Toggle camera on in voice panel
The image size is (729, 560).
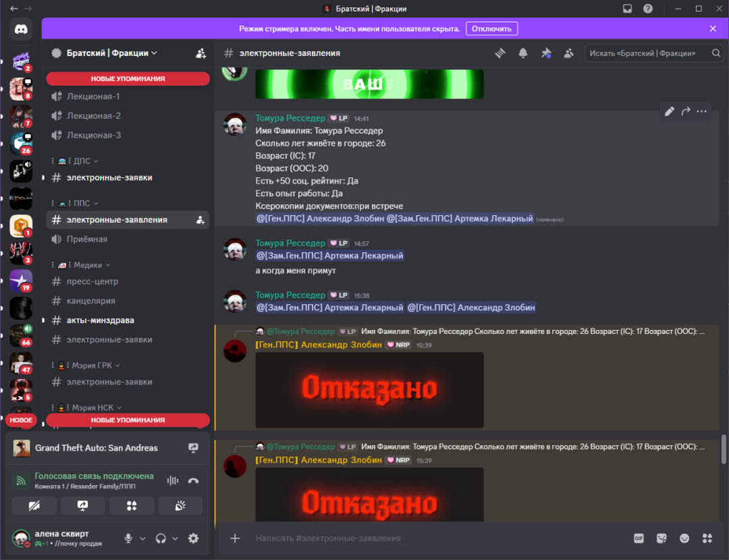click(34, 505)
